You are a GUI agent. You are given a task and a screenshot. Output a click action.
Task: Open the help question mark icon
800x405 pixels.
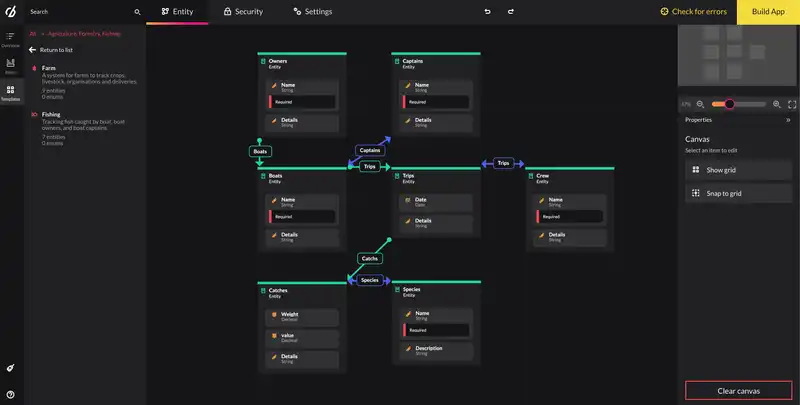click(10, 395)
